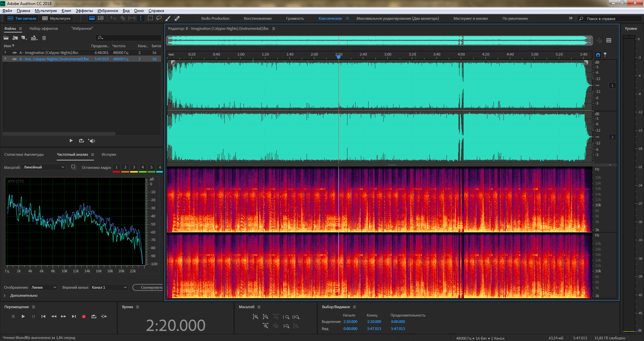Open the Верхний канал dropdown
The height and width of the screenshot is (341, 644).
[x=109, y=287]
